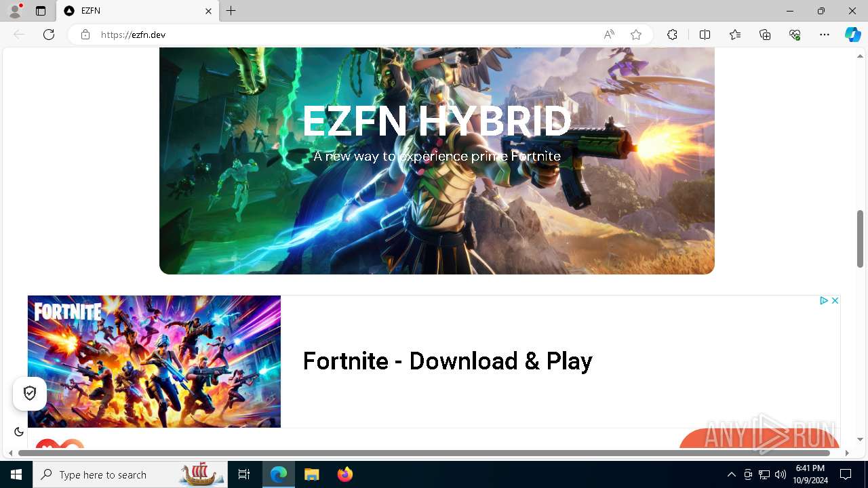Open the Copilot sidebar icon
The height and width of the screenshot is (488, 868).
point(852,35)
